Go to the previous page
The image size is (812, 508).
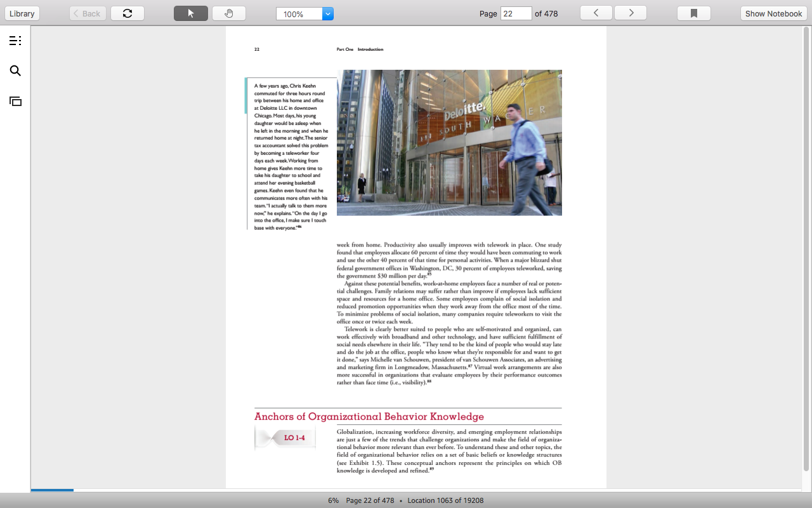click(596, 13)
